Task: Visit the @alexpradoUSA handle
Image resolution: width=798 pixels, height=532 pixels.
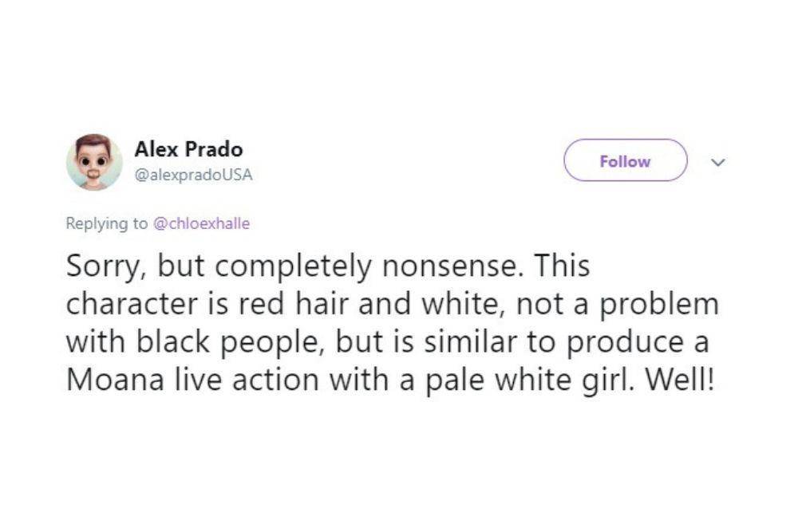Action: point(193,175)
